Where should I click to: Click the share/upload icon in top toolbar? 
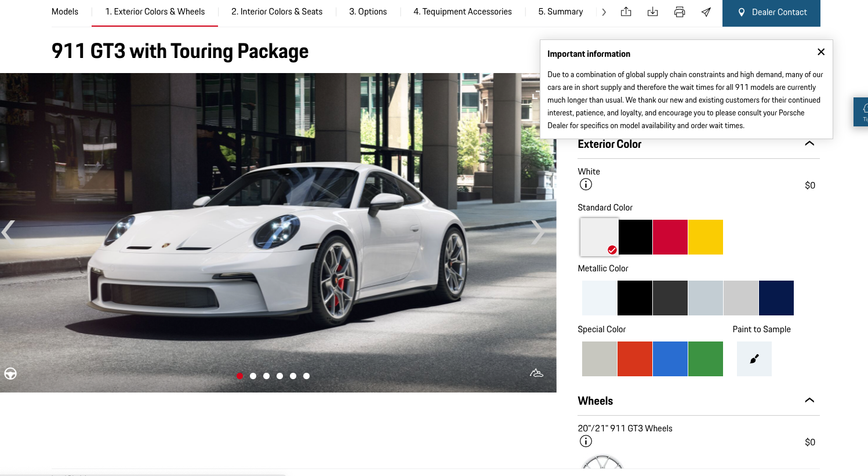coord(626,12)
